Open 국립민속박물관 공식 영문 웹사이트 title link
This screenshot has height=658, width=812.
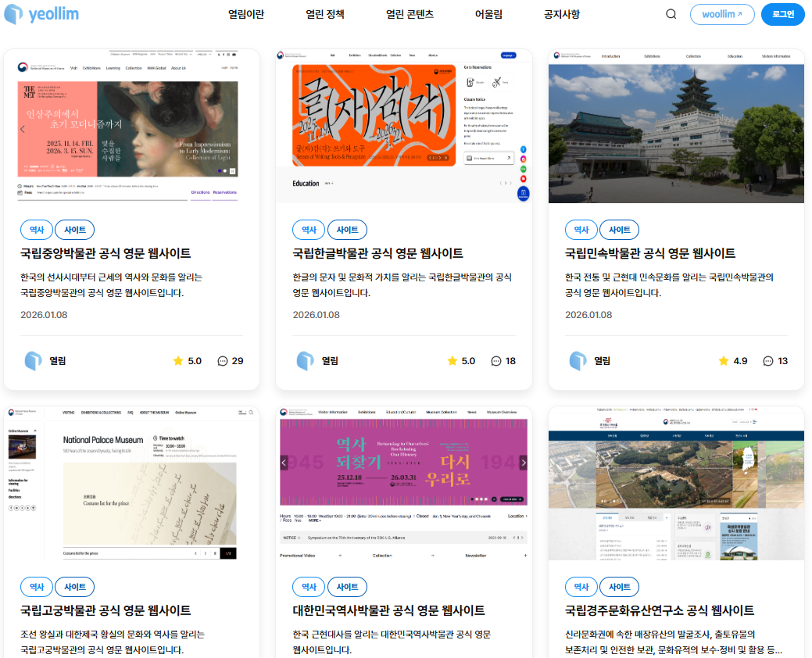tap(649, 253)
